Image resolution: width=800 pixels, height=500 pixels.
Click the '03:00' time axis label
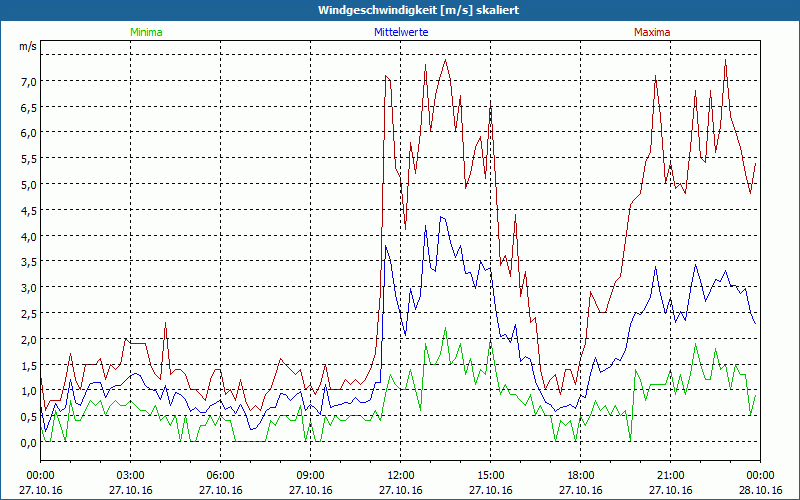[131, 476]
